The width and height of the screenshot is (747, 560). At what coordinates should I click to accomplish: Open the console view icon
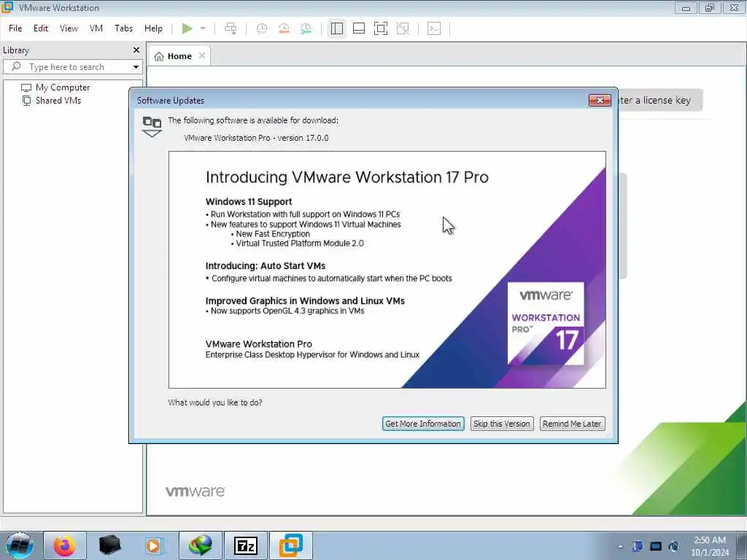point(434,28)
